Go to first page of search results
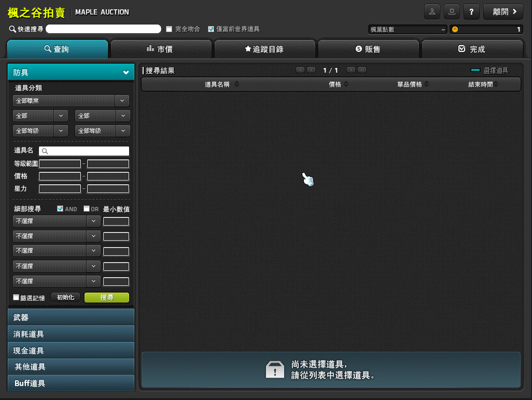The height and width of the screenshot is (400, 532). [300, 70]
